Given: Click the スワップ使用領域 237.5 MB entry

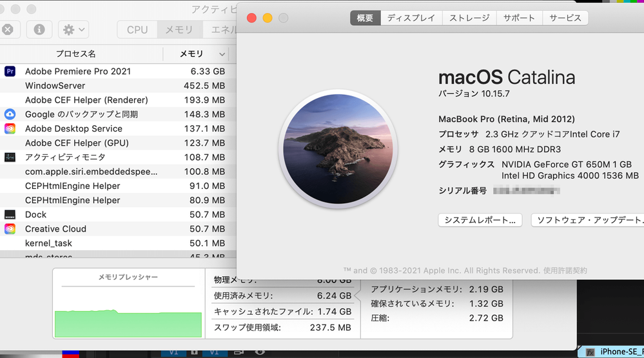Looking at the screenshot, I should coord(282,328).
